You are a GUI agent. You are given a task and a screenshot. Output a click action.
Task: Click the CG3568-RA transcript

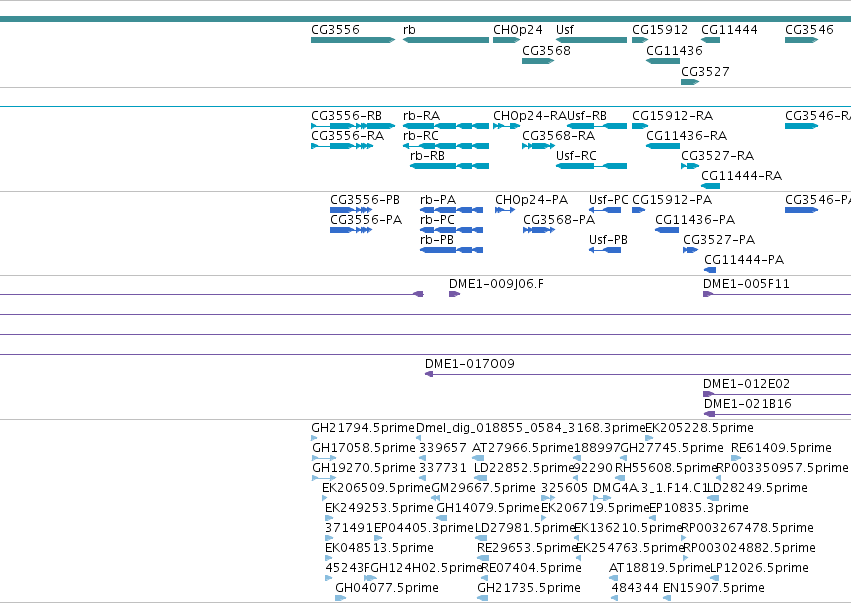[538, 146]
